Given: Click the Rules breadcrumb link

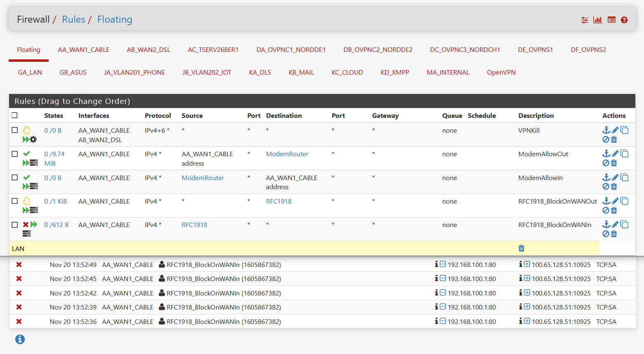Looking at the screenshot, I should pyautogui.click(x=73, y=19).
